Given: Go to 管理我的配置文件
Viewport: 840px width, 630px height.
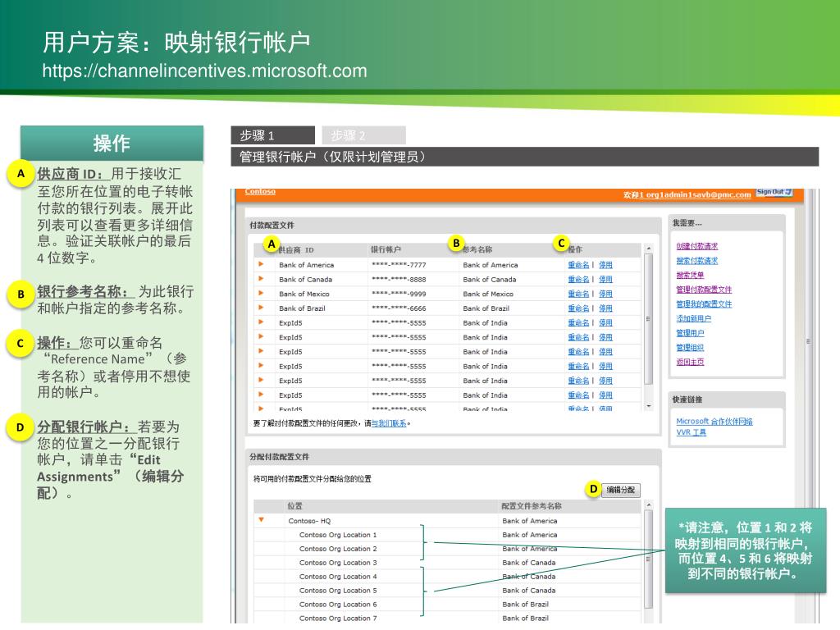Looking at the screenshot, I should pyautogui.click(x=704, y=304).
